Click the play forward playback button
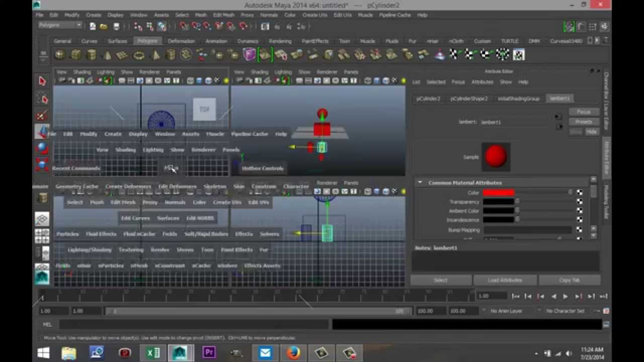Screen dimensions: 644x362 click(x=566, y=296)
